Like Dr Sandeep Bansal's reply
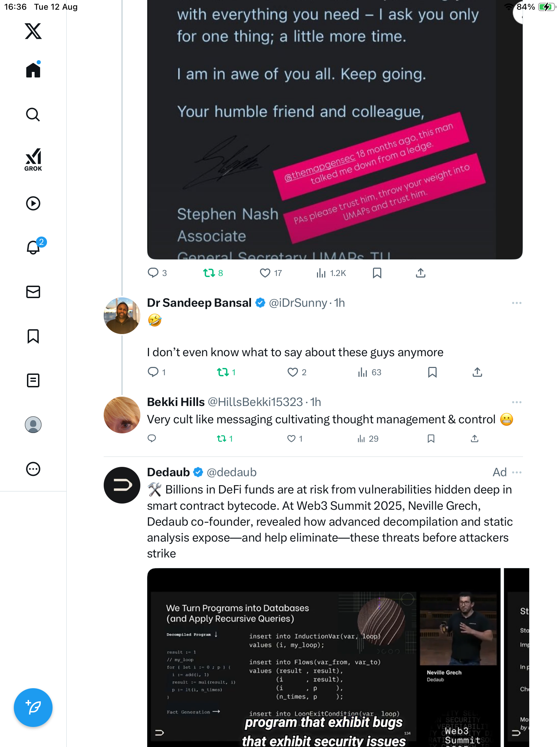The image size is (560, 747). (293, 372)
